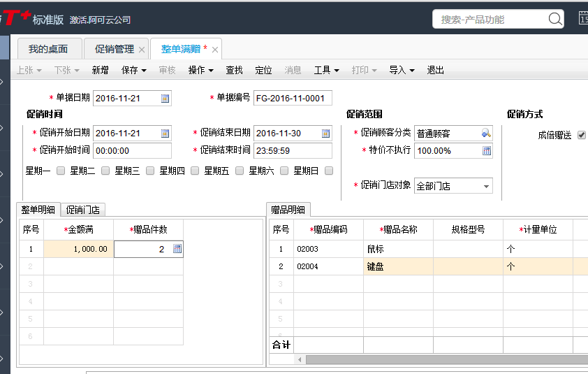Open calendar for 促销结束日期

tap(325, 134)
